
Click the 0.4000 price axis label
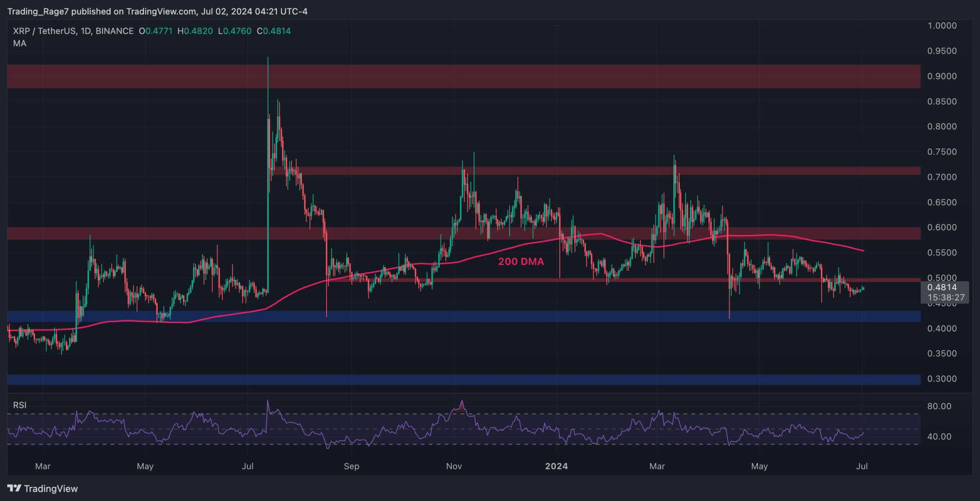tap(942, 328)
